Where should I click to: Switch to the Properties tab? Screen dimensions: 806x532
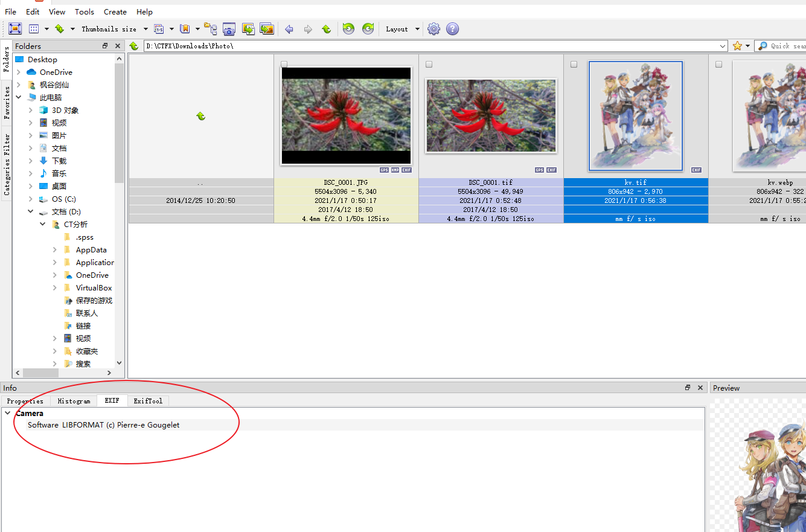(x=25, y=401)
